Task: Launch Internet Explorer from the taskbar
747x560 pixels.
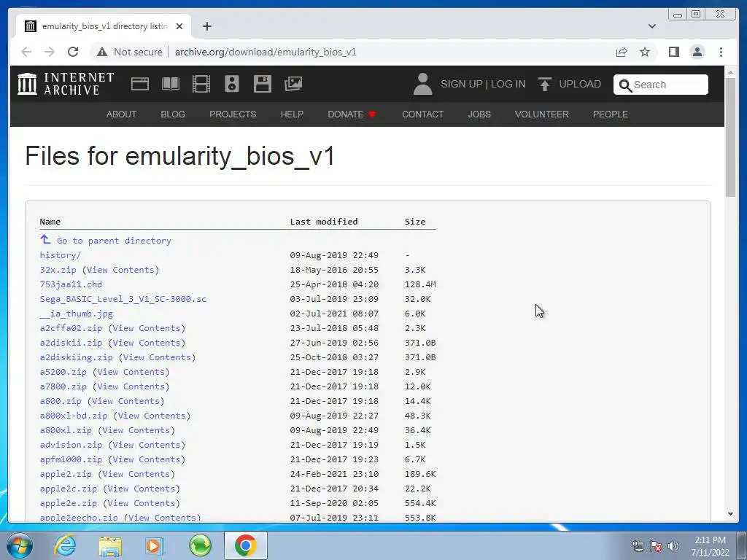Action: (65, 545)
